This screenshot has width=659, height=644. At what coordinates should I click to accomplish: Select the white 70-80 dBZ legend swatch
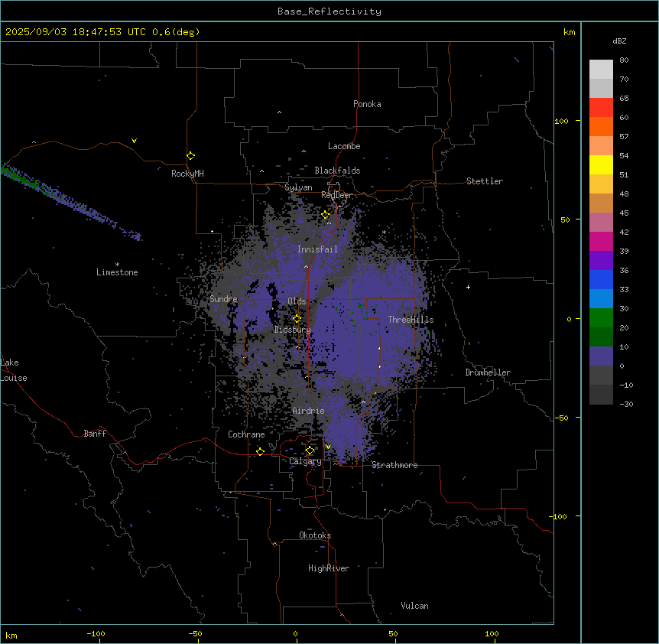point(601,69)
